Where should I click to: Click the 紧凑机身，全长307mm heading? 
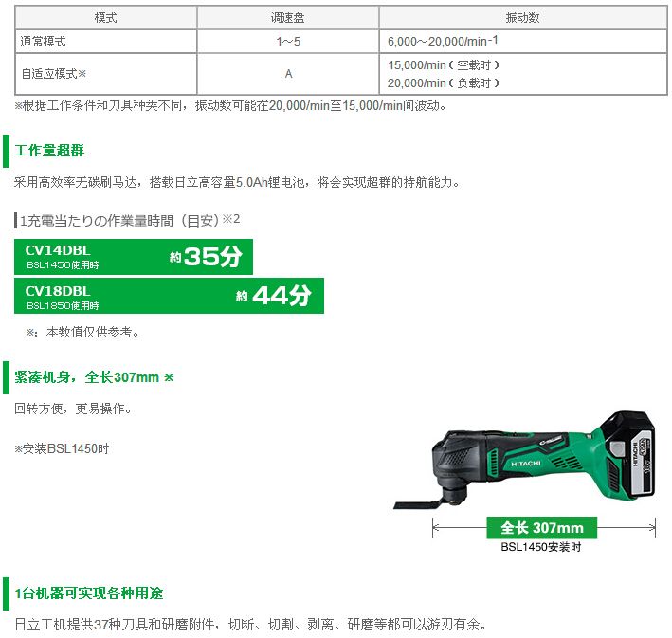pyautogui.click(x=94, y=377)
